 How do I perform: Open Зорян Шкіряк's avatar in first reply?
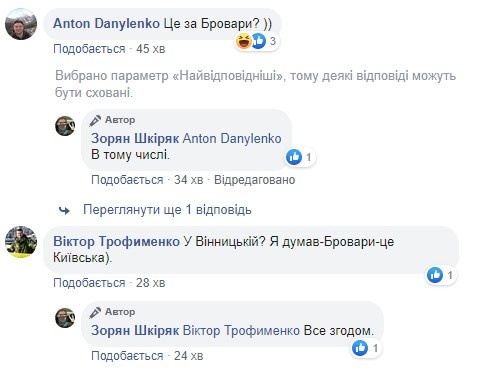[65, 126]
